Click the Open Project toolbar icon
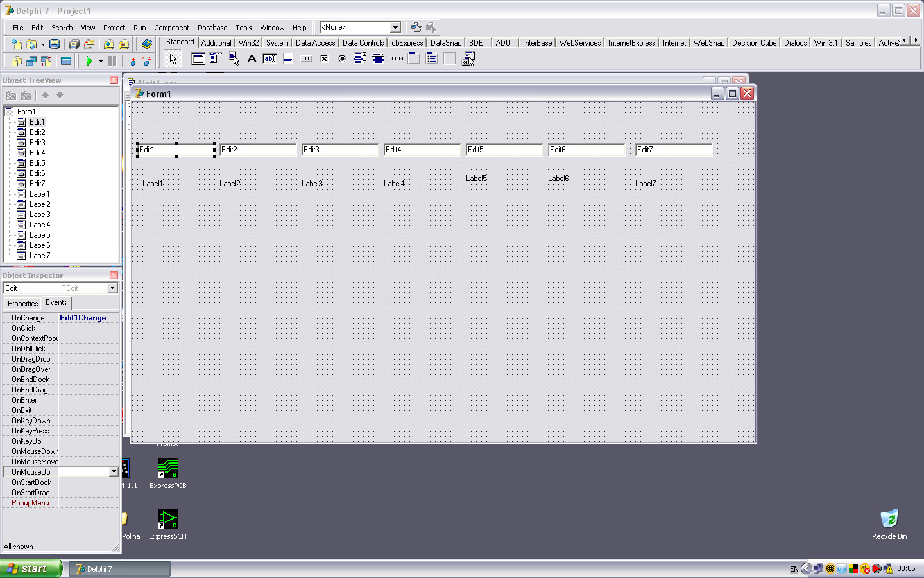 89,44
